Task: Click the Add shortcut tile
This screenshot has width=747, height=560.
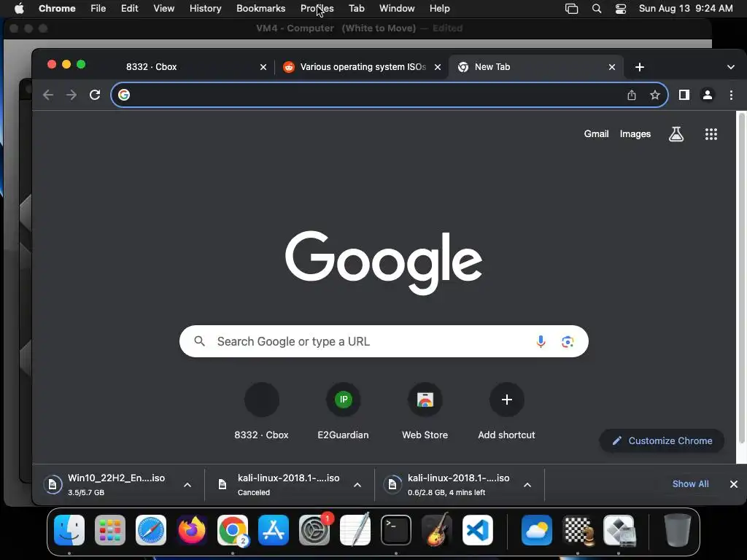Action: 506,411
